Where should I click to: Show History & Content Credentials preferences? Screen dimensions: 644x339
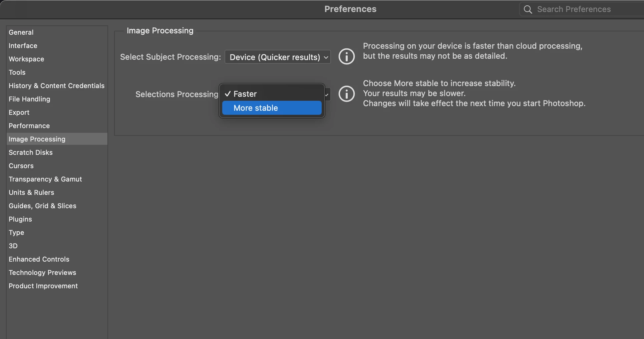pos(56,86)
